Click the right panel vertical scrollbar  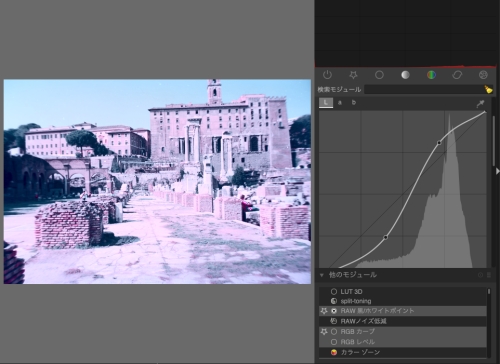pos(494,140)
